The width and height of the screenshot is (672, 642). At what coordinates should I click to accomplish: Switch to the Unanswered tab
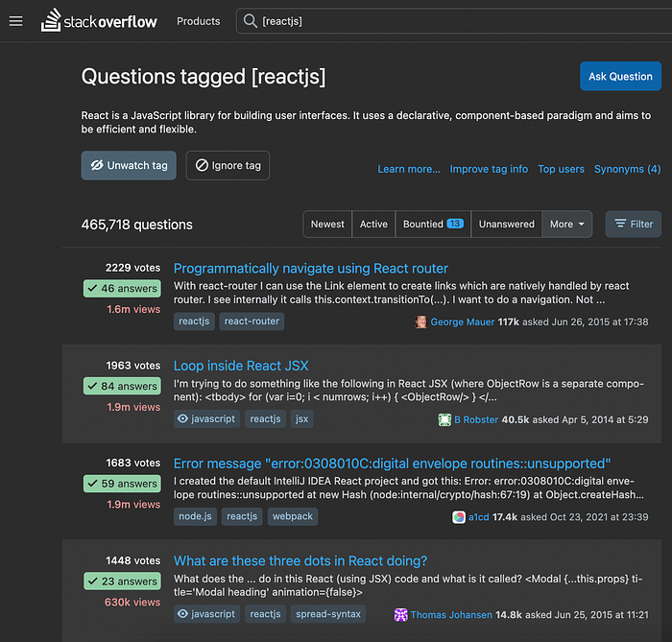point(506,224)
